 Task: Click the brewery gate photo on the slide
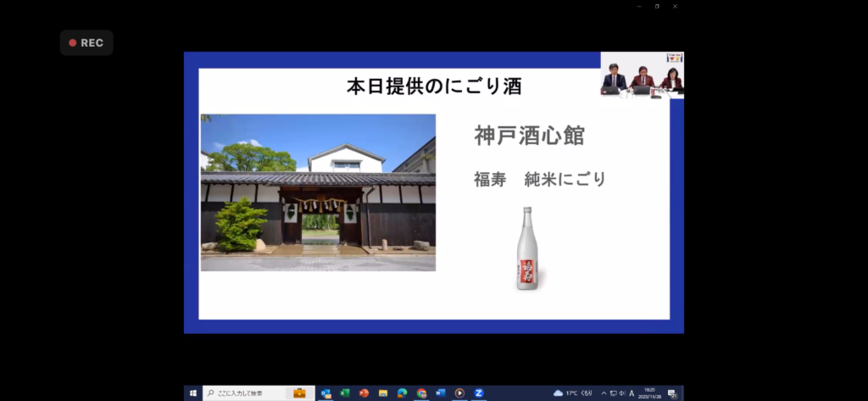click(x=319, y=192)
